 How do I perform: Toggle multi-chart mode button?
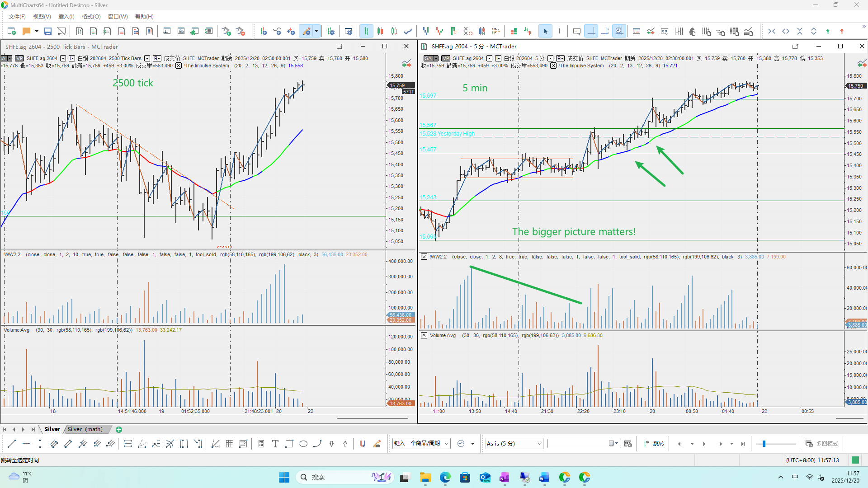tap(821, 444)
